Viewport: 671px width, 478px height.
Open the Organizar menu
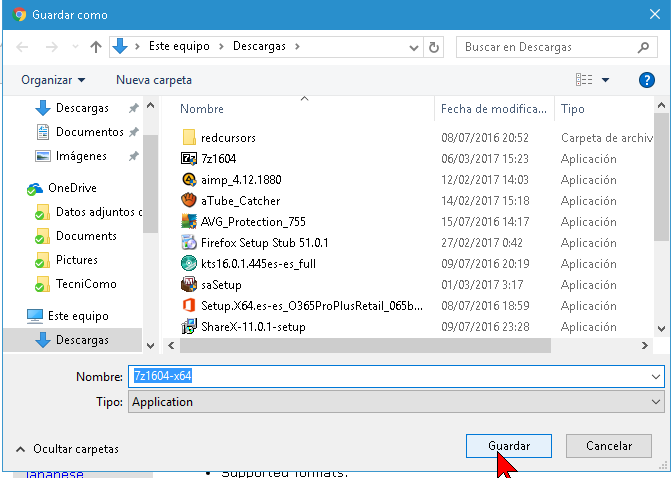(53, 80)
